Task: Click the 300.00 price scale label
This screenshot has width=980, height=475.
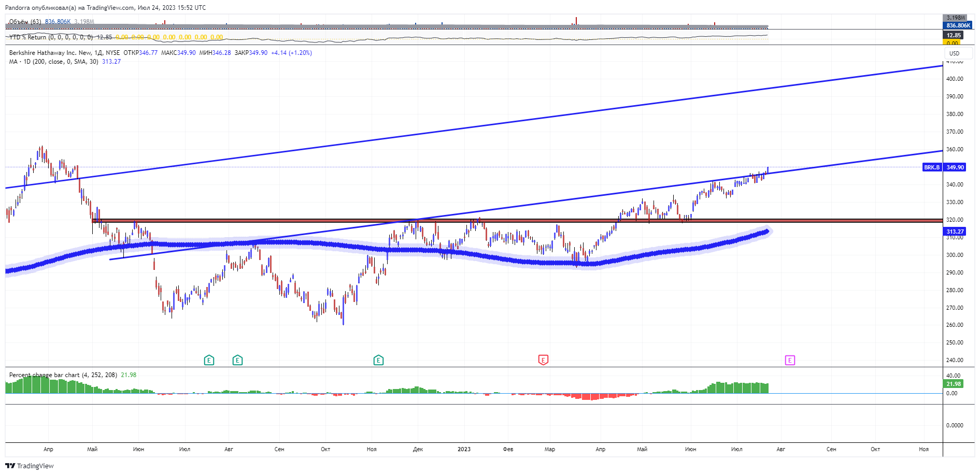Action: (955, 255)
